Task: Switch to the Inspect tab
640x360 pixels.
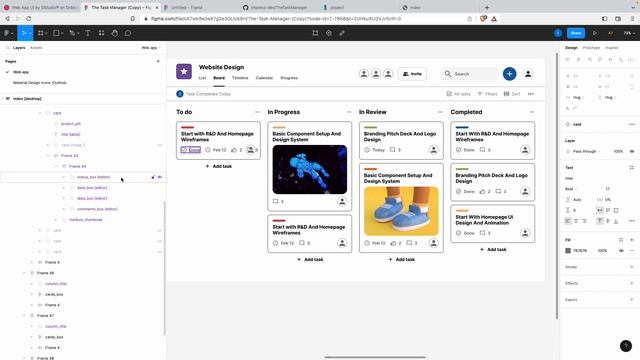Action: pos(611,48)
